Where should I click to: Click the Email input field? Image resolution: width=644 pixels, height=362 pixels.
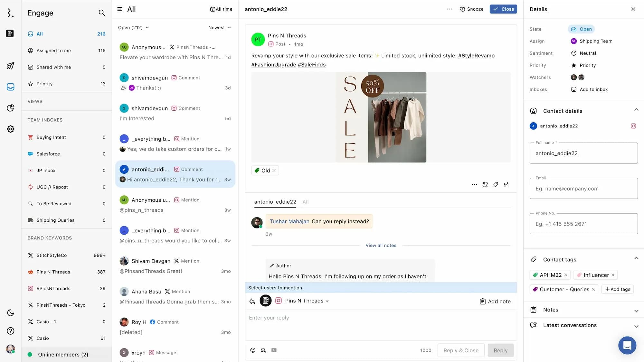click(583, 189)
